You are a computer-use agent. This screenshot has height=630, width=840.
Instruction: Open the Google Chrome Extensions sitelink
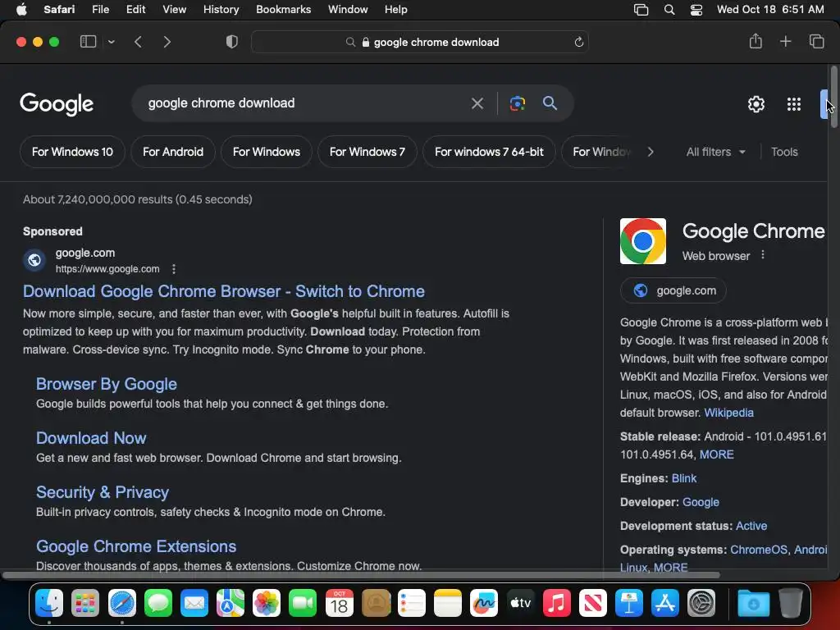point(136,546)
